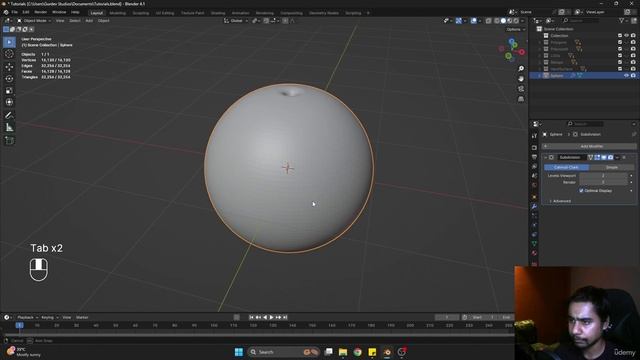
Task: Open the Output properties tab
Action: (x=534, y=157)
